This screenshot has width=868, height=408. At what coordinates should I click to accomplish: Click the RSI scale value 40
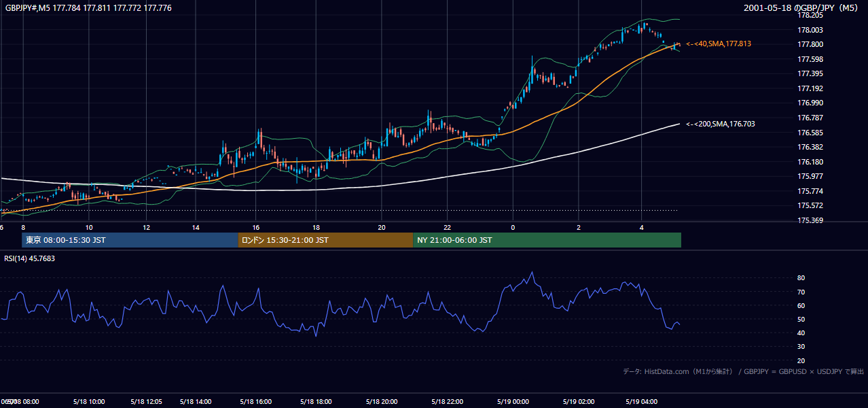(801, 333)
